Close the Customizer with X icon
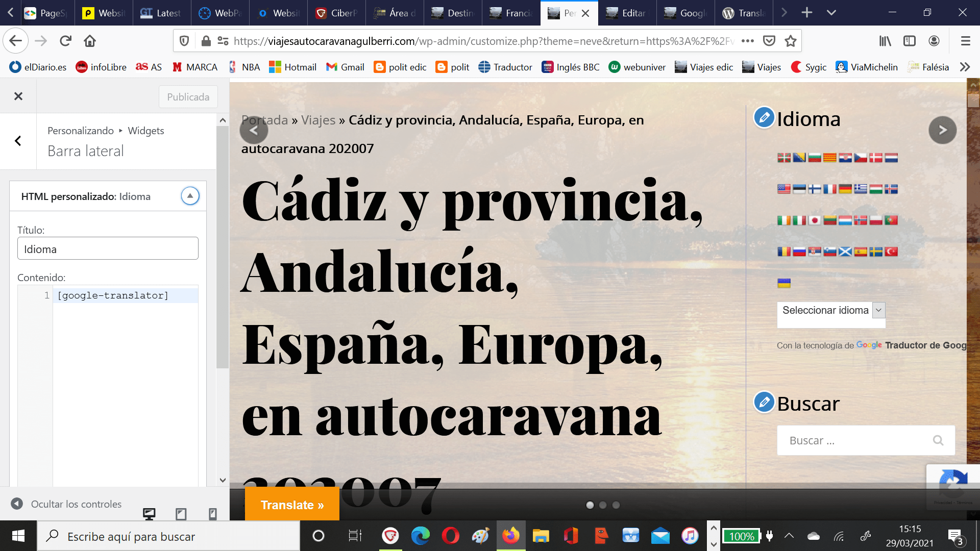 point(18,96)
